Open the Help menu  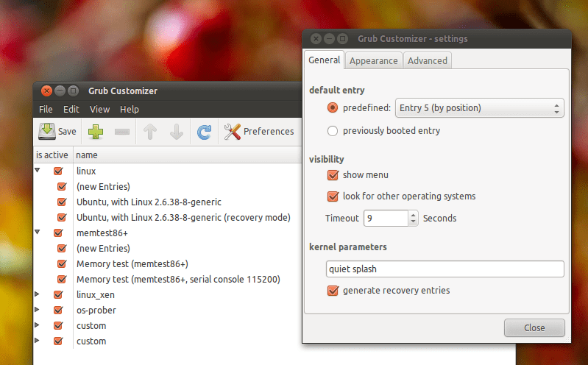pyautogui.click(x=130, y=109)
